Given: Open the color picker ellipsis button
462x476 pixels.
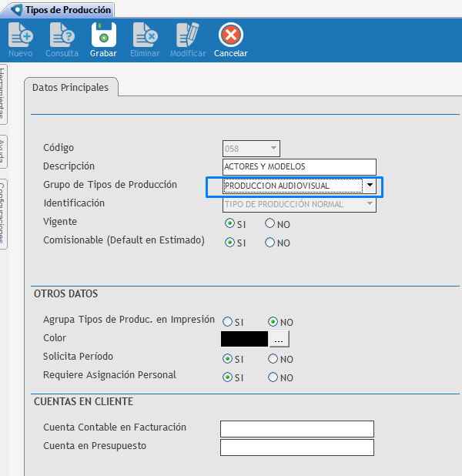Looking at the screenshot, I should click(x=279, y=339).
